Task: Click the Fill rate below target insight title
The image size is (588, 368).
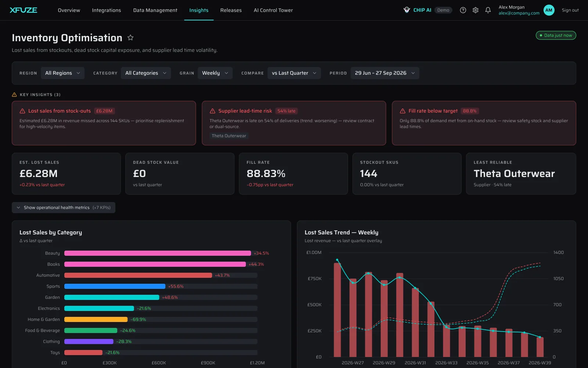Action: 433,111
